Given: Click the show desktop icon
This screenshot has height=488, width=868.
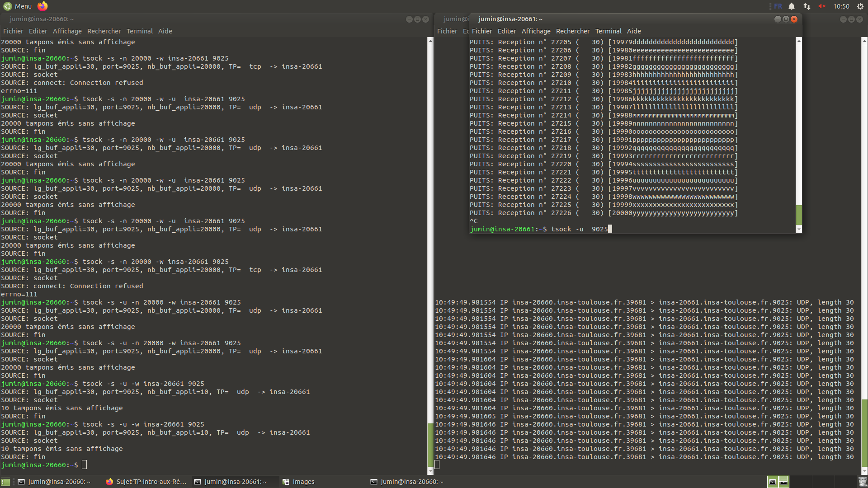Looking at the screenshot, I should [x=5, y=482].
